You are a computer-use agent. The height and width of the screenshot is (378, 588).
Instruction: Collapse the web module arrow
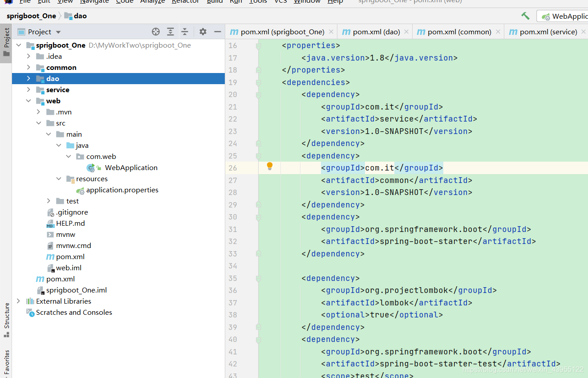(x=28, y=101)
